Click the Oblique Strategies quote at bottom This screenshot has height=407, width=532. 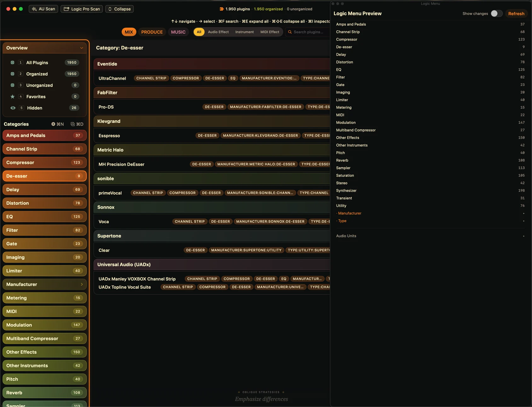click(261, 399)
